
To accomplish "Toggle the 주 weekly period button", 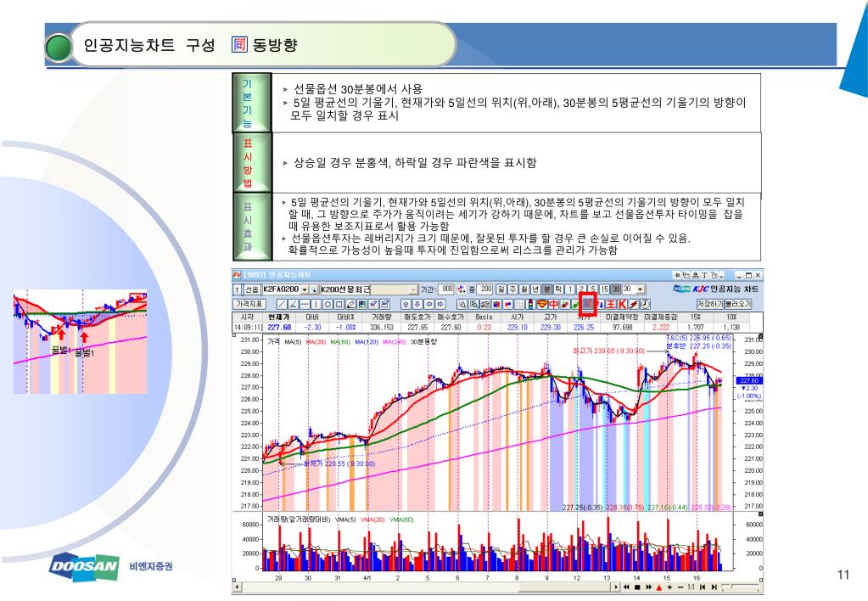I will pos(512,289).
